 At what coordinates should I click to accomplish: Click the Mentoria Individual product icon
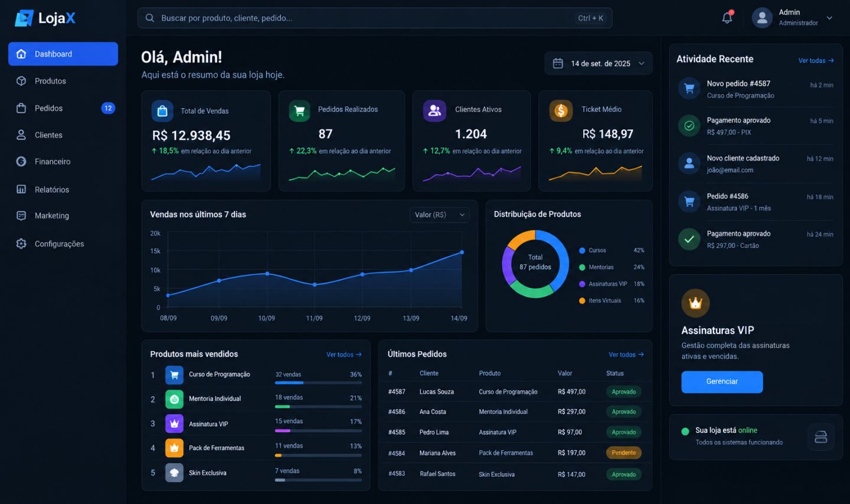tap(174, 400)
